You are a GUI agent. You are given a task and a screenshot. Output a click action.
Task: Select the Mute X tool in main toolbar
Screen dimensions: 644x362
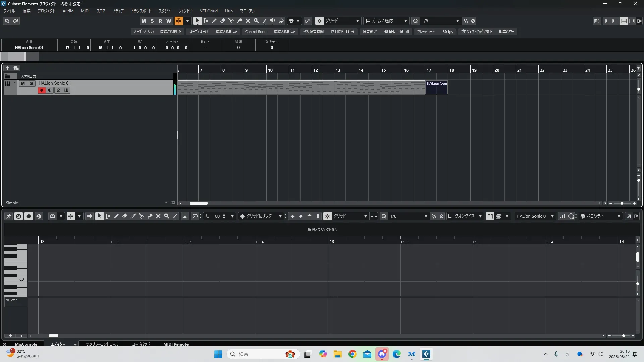(248, 21)
